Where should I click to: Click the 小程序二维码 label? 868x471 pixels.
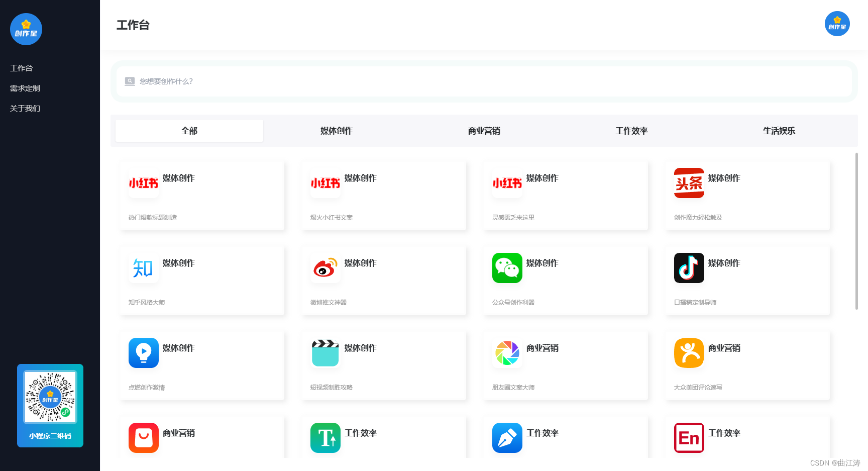(50, 436)
